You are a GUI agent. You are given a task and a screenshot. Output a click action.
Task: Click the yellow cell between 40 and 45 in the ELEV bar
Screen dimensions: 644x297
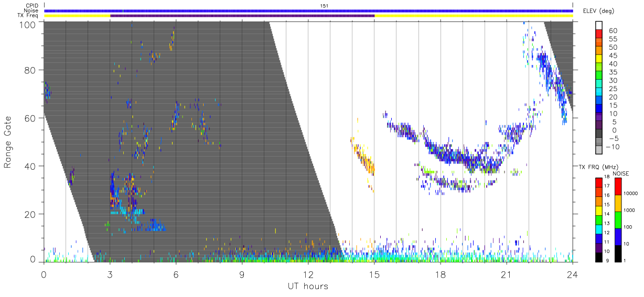click(x=599, y=59)
